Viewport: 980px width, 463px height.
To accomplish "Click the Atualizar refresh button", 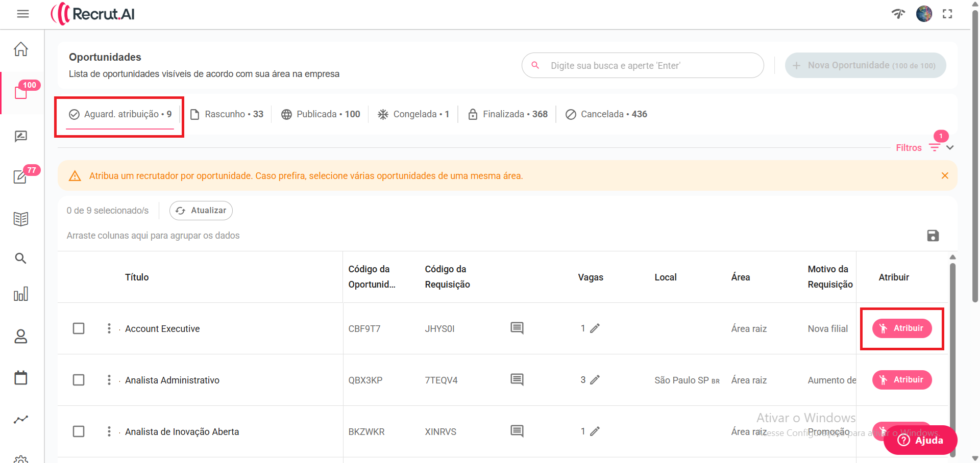I will pyautogui.click(x=201, y=211).
